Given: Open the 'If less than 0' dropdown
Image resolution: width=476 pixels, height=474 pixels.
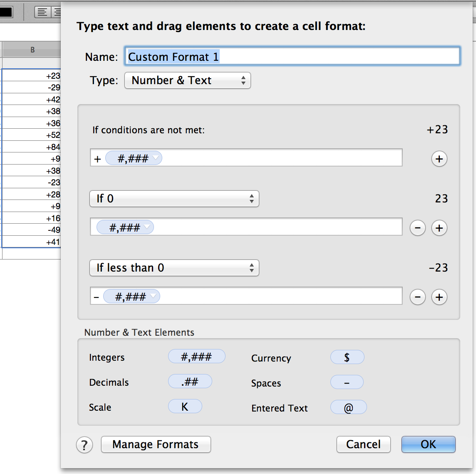Looking at the screenshot, I should point(174,268).
